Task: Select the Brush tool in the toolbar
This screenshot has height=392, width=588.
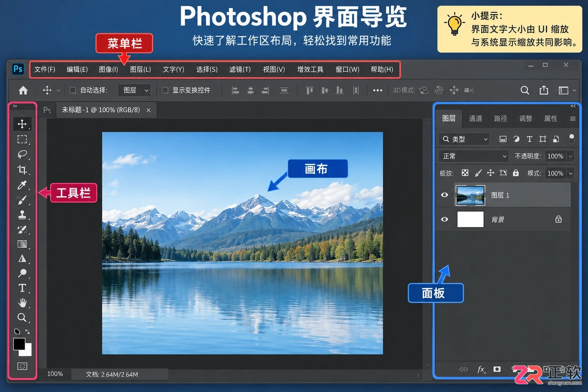Action: tap(22, 200)
